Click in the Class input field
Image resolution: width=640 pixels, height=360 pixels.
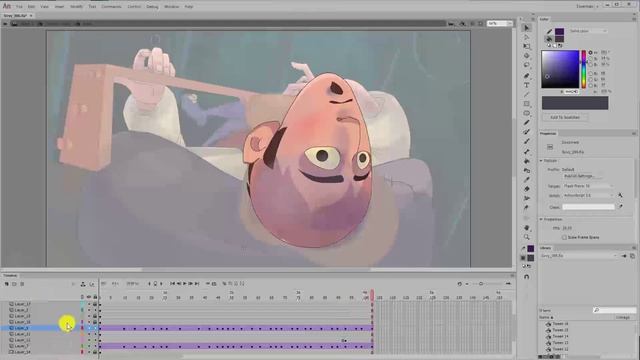588,207
